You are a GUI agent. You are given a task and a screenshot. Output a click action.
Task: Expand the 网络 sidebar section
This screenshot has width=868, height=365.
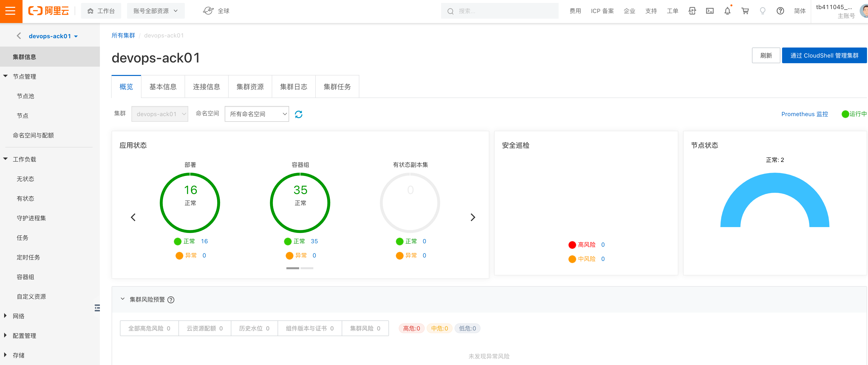coord(19,316)
